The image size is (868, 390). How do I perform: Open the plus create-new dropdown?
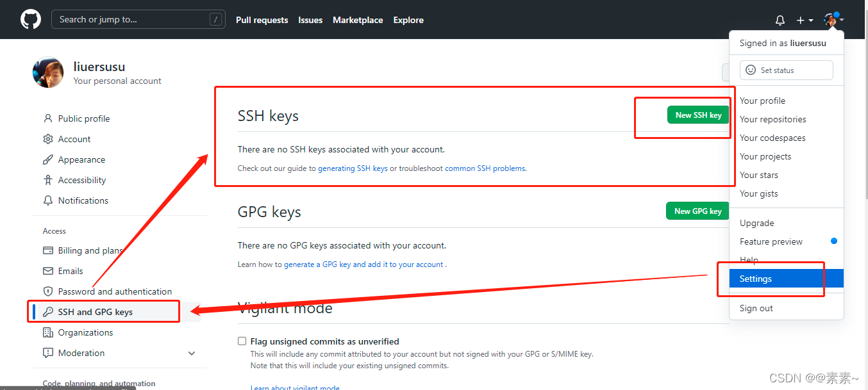point(805,20)
